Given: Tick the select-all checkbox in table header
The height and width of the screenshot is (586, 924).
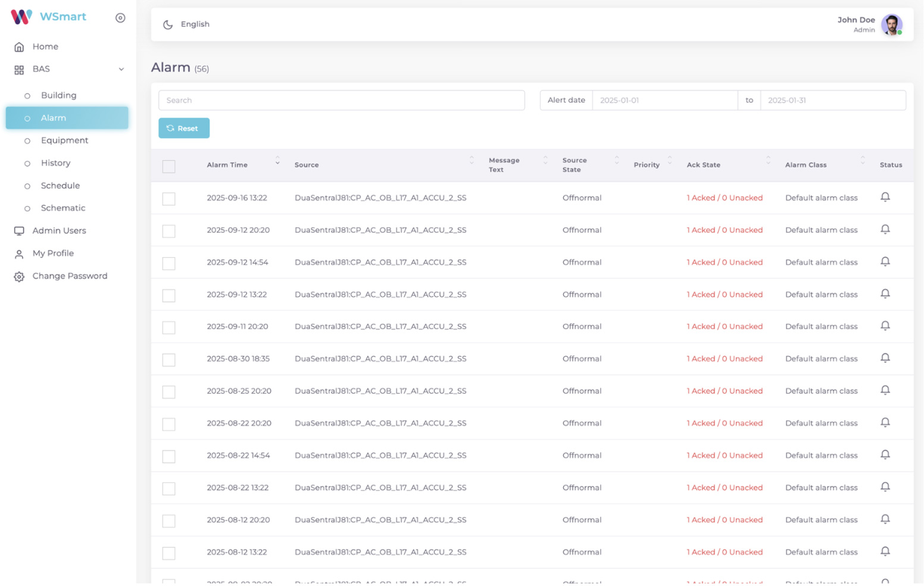Looking at the screenshot, I should pos(169,166).
